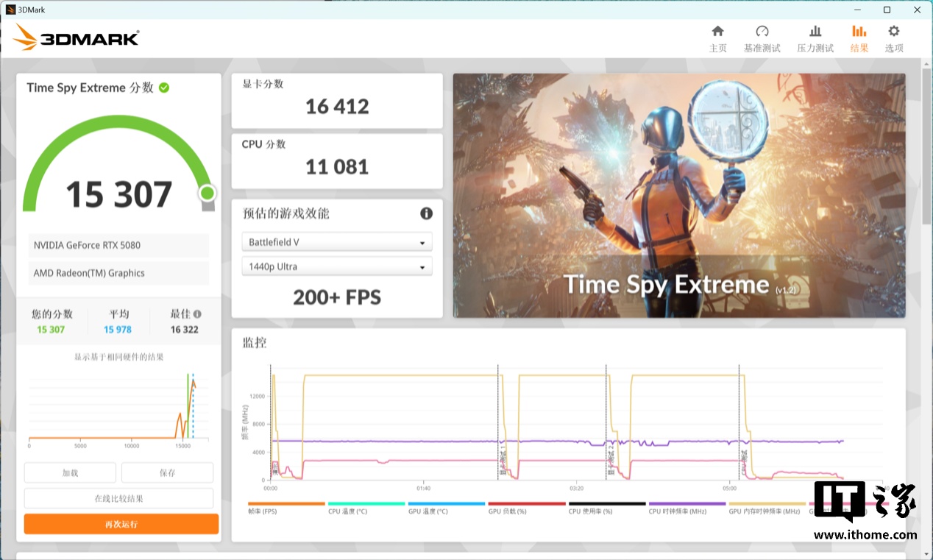The width and height of the screenshot is (933, 560).
Task: Click the Time Spy Extreme preview image
Action: [678, 195]
